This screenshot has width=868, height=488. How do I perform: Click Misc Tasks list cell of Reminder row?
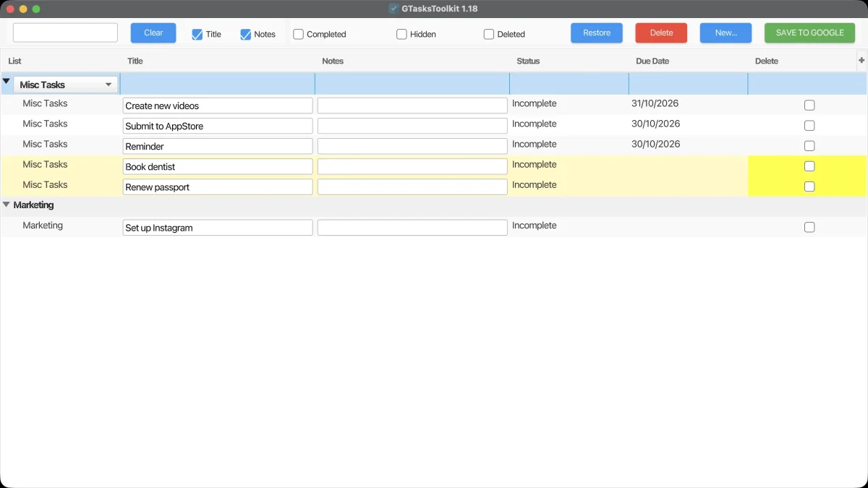tap(45, 144)
